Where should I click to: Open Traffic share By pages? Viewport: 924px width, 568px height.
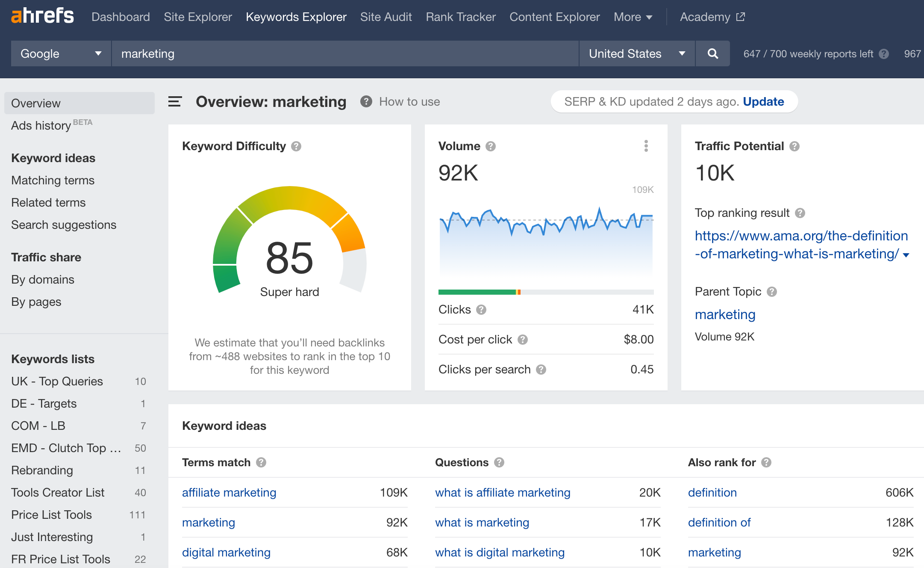36,302
